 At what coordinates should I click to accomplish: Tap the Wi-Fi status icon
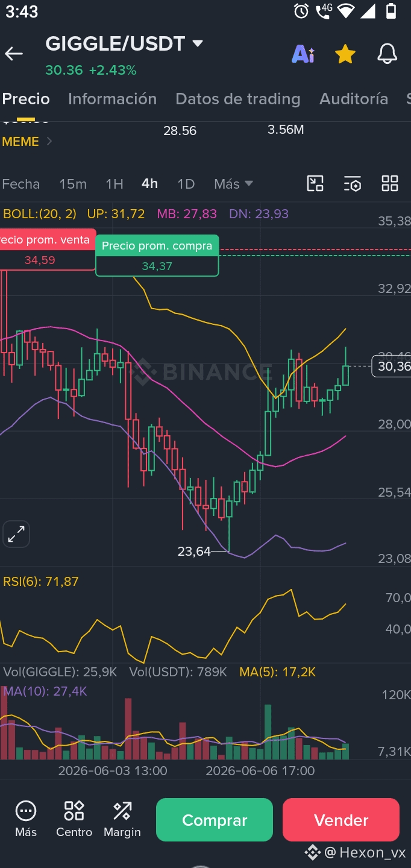coord(346,11)
